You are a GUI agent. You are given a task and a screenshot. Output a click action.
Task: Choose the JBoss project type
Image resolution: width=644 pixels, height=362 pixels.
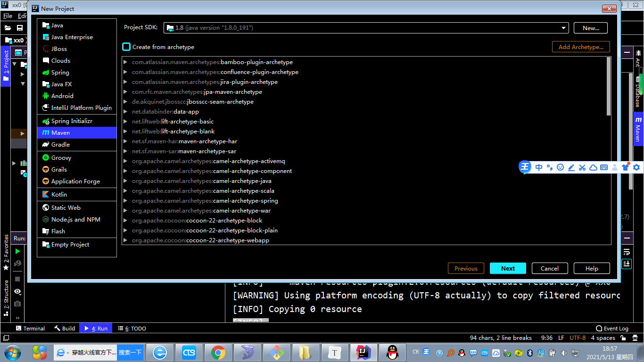click(x=76, y=49)
